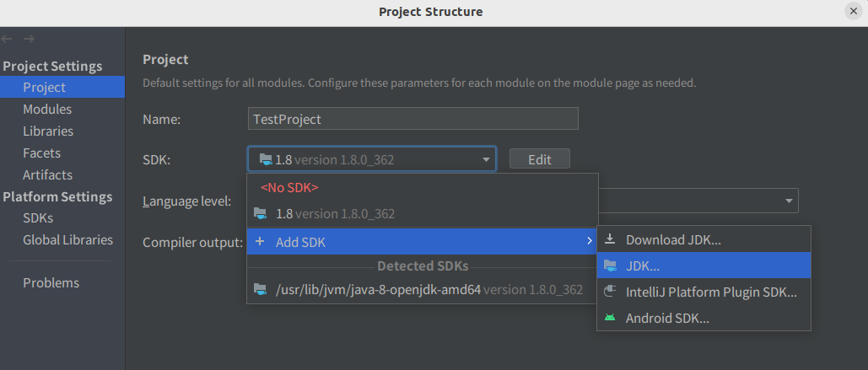Click the back navigation arrow

[x=7, y=39]
